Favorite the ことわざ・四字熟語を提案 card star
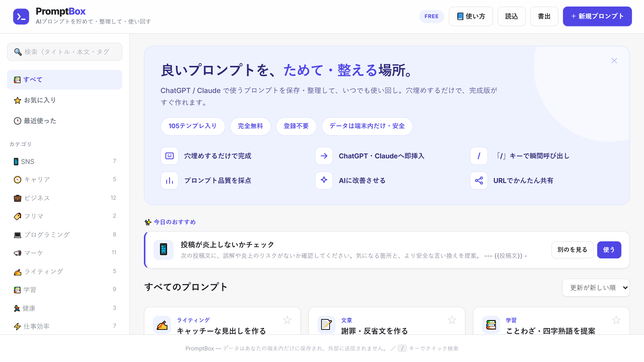The height and width of the screenshot is (362, 644). [616, 320]
